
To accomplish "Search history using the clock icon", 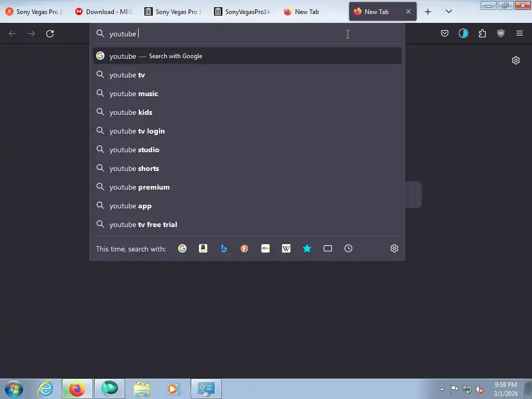I will pos(349,248).
